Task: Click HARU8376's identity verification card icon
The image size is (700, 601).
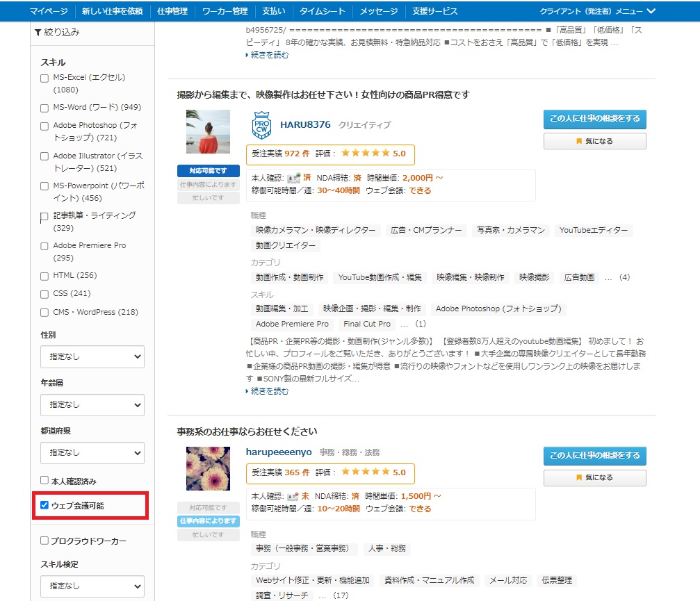Action: pyautogui.click(x=295, y=178)
